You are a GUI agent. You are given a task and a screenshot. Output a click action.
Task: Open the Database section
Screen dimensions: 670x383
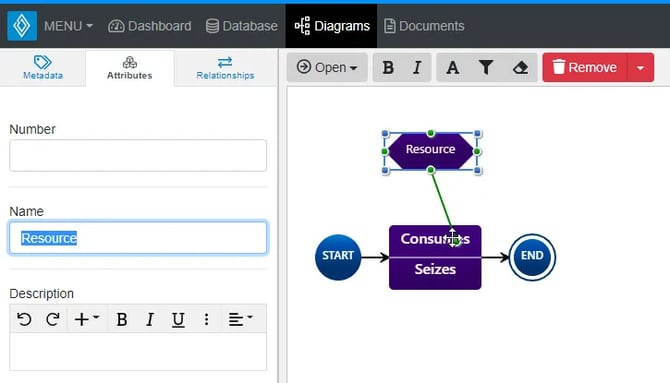[242, 26]
